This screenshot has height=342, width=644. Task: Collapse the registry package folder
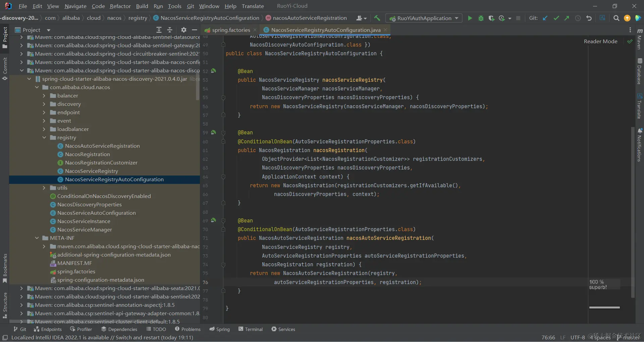pyautogui.click(x=44, y=138)
